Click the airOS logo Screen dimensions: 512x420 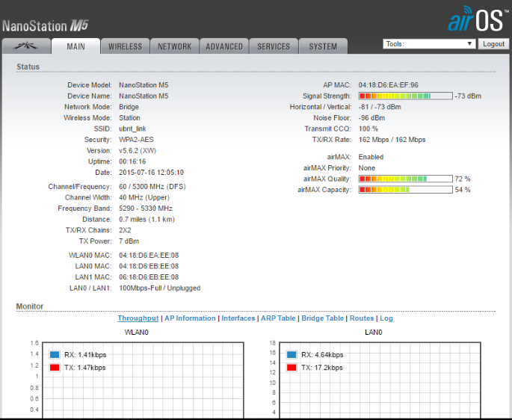(478, 19)
